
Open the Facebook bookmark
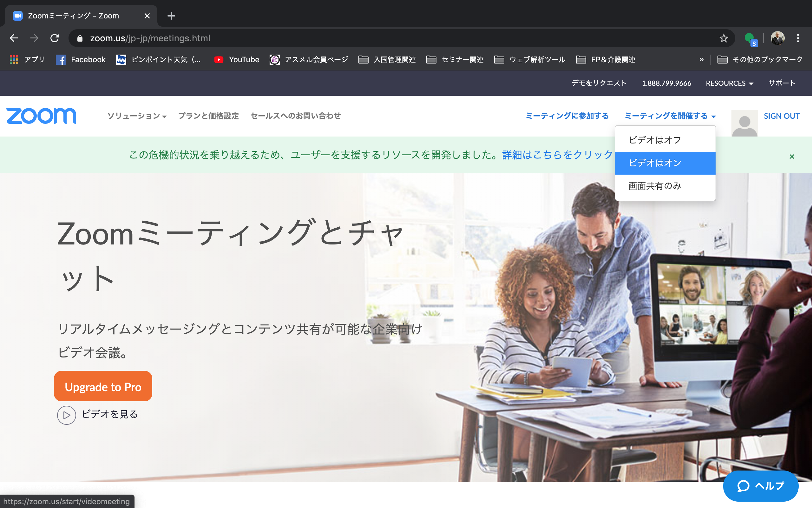point(81,59)
